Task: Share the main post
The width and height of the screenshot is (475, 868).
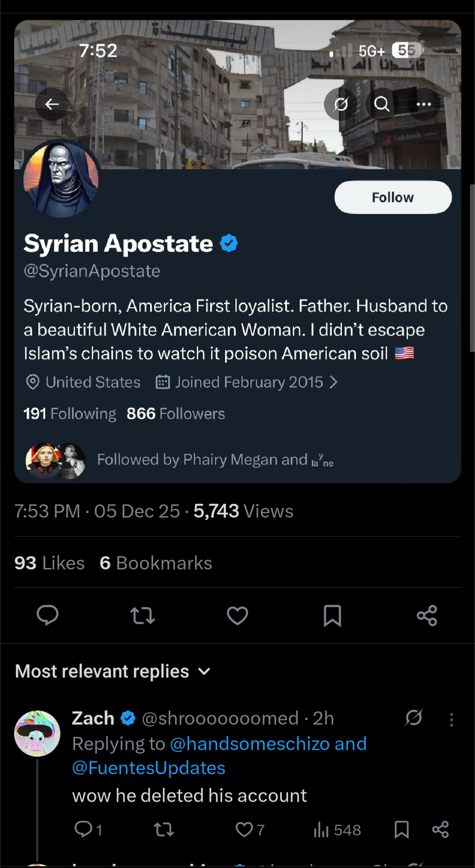Action: pos(427,616)
